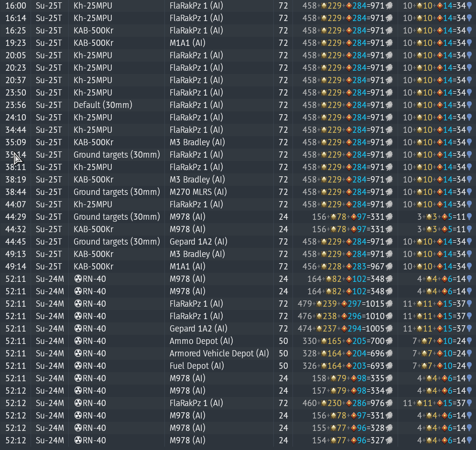Screen dimensions: 476x450
Task: Select the Armored Vehicle Depot (AI) entry
Action: point(219,354)
